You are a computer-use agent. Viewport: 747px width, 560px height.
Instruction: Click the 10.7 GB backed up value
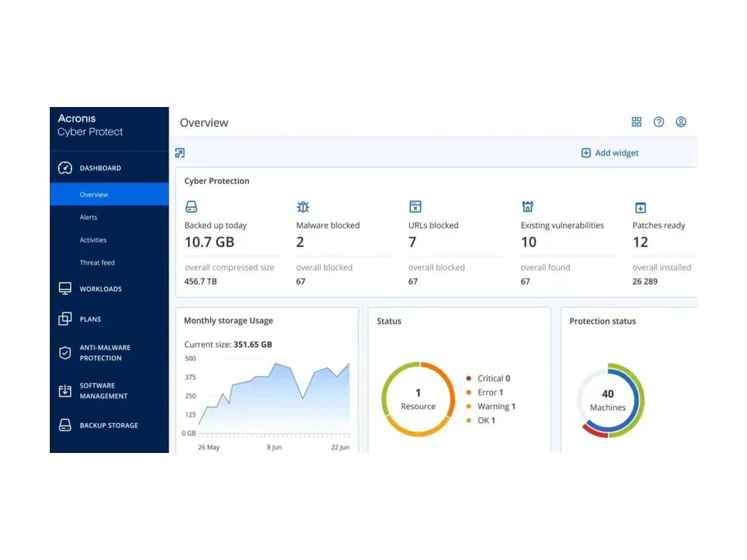[209, 242]
